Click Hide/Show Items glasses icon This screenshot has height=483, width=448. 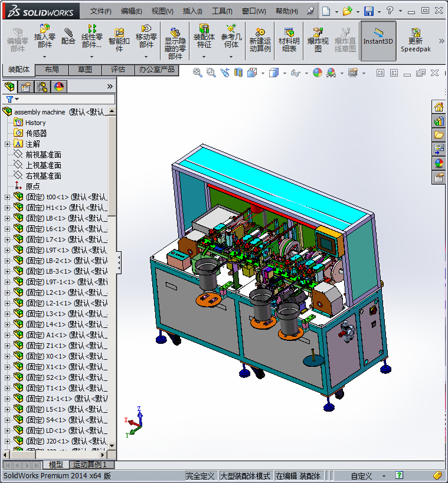tap(295, 73)
